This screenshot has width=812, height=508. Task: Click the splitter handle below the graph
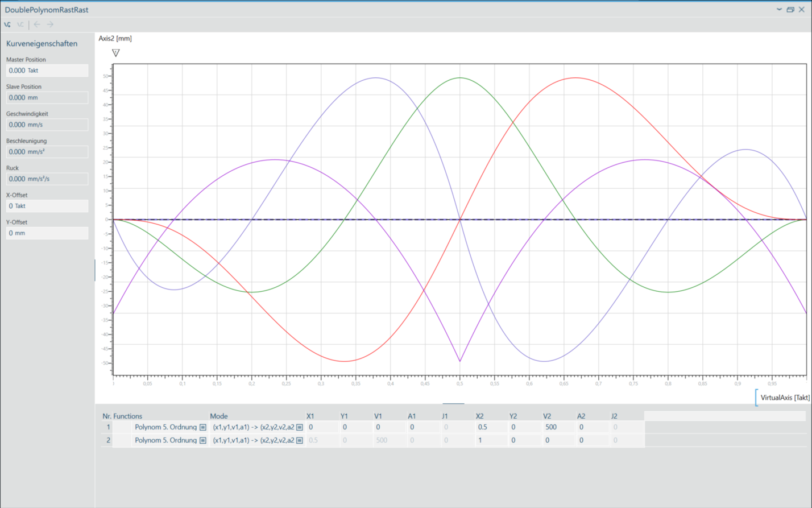coord(453,403)
